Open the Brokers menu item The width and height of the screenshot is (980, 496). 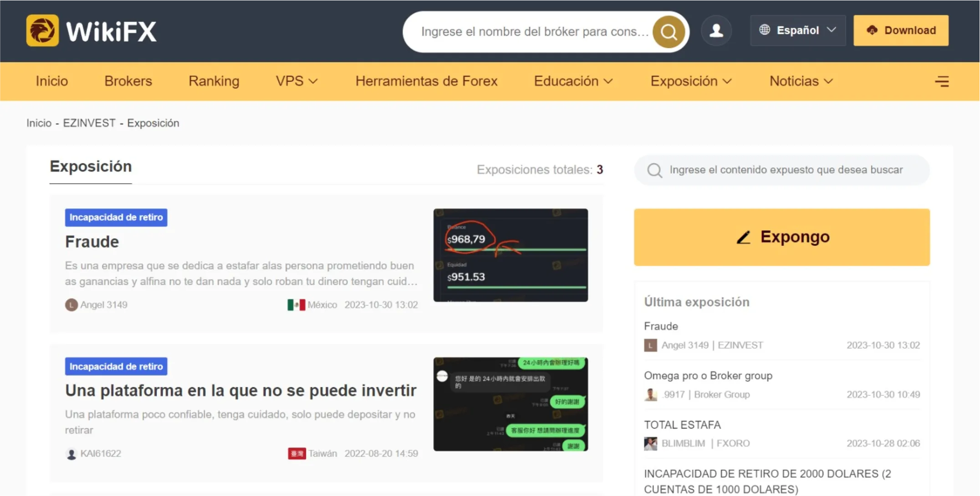[x=128, y=81]
